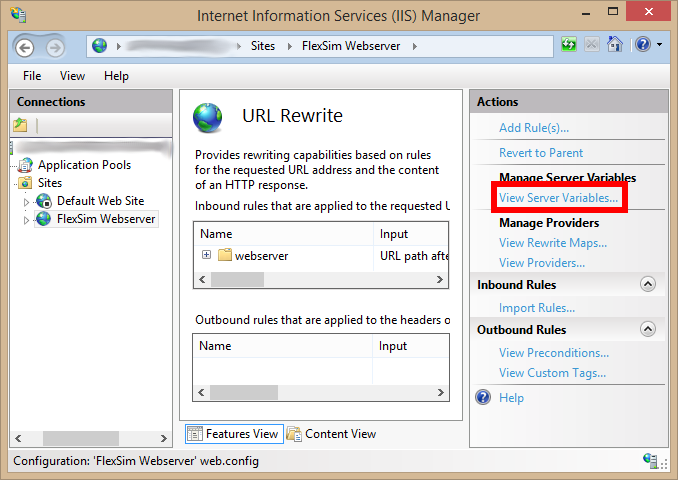Expand the Default Web Site node
Viewport: 678px width, 480px height.
point(27,202)
